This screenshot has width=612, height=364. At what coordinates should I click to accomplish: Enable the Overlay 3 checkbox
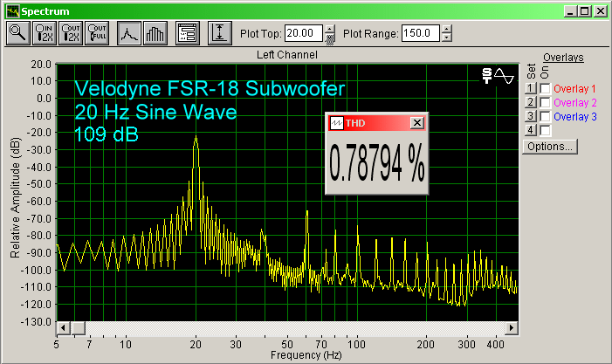pyautogui.click(x=546, y=116)
